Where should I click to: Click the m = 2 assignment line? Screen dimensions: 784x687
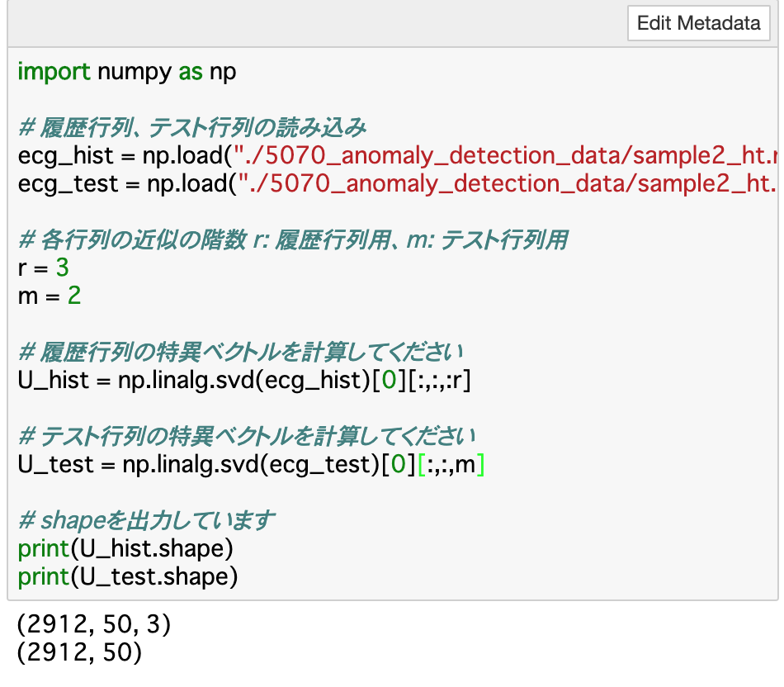45,296
